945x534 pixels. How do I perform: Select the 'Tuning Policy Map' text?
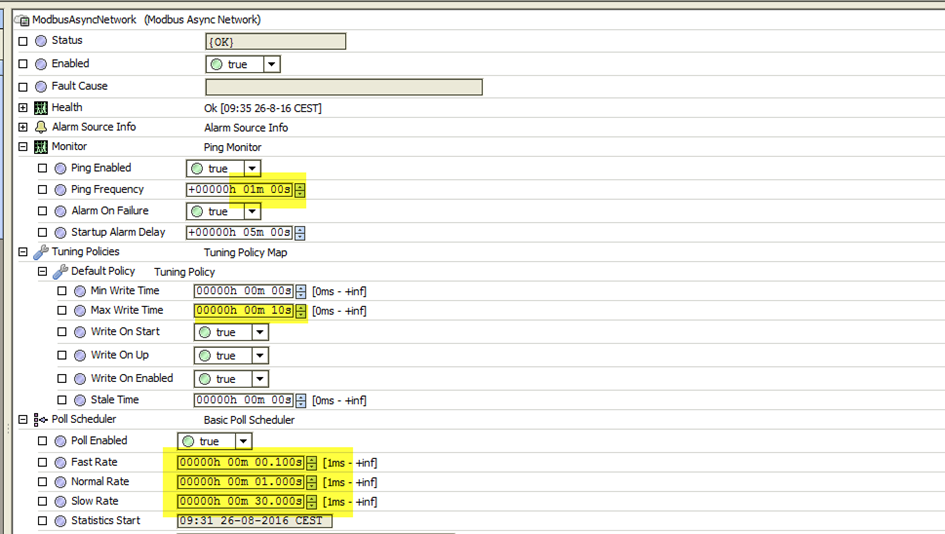coord(245,253)
